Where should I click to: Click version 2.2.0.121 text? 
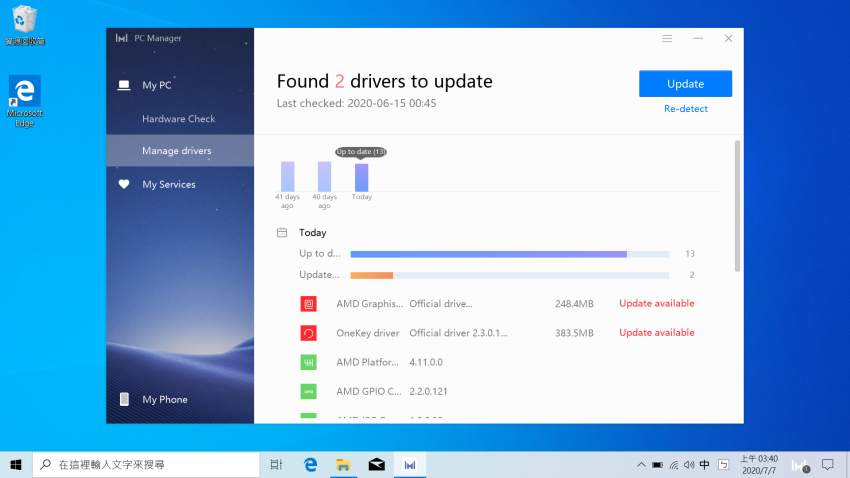(428, 391)
